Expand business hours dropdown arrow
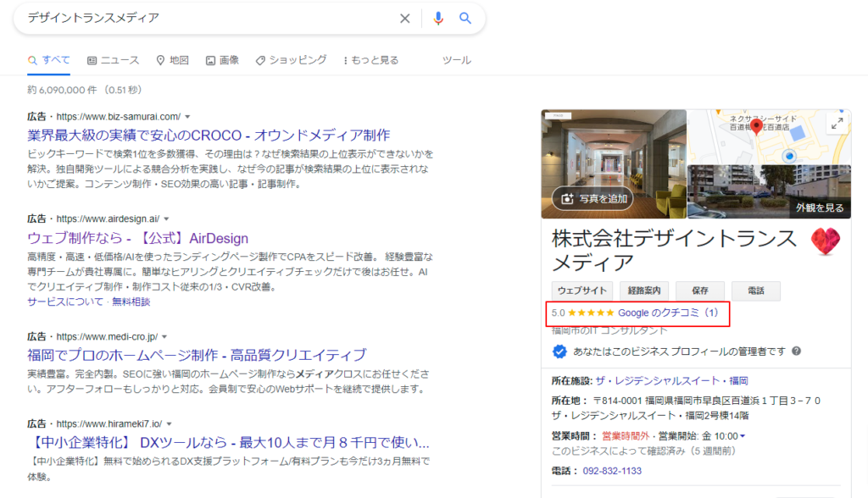This screenshot has height=498, width=868. click(743, 436)
